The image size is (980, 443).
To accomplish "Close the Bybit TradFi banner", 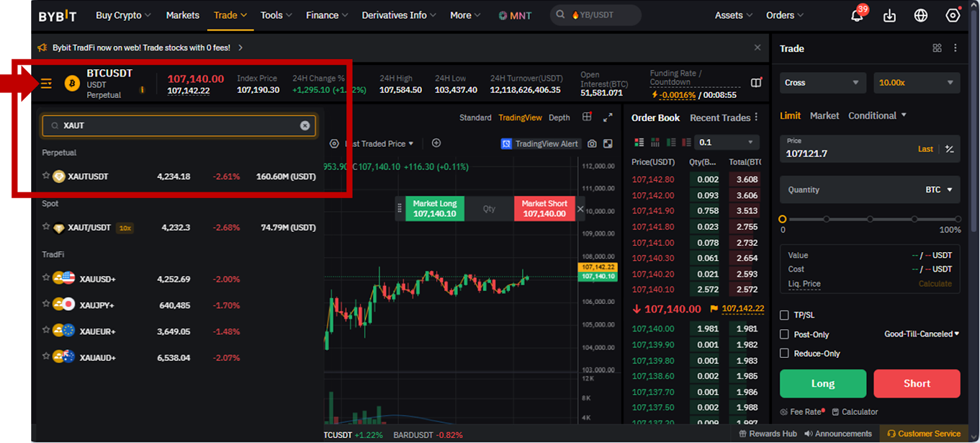I will (758, 47).
